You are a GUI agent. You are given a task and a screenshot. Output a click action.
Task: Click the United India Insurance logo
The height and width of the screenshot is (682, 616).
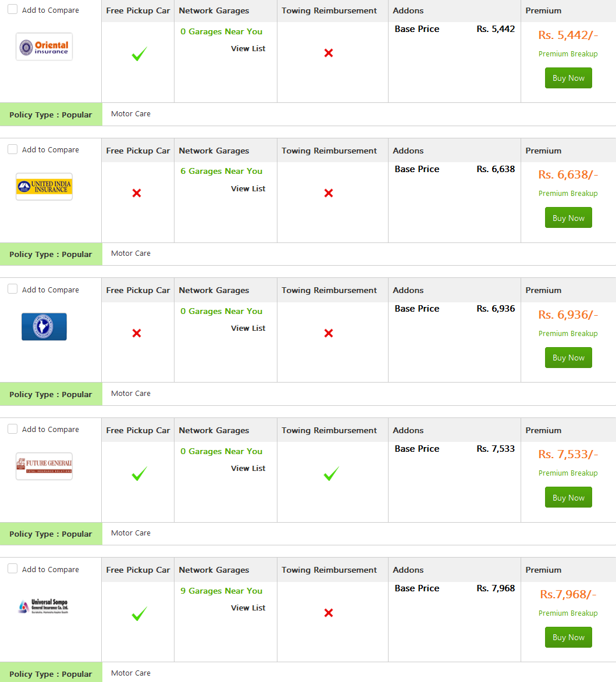point(44,187)
